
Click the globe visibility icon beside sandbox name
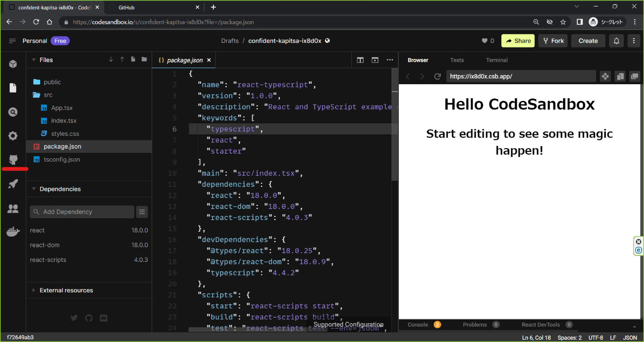328,41
